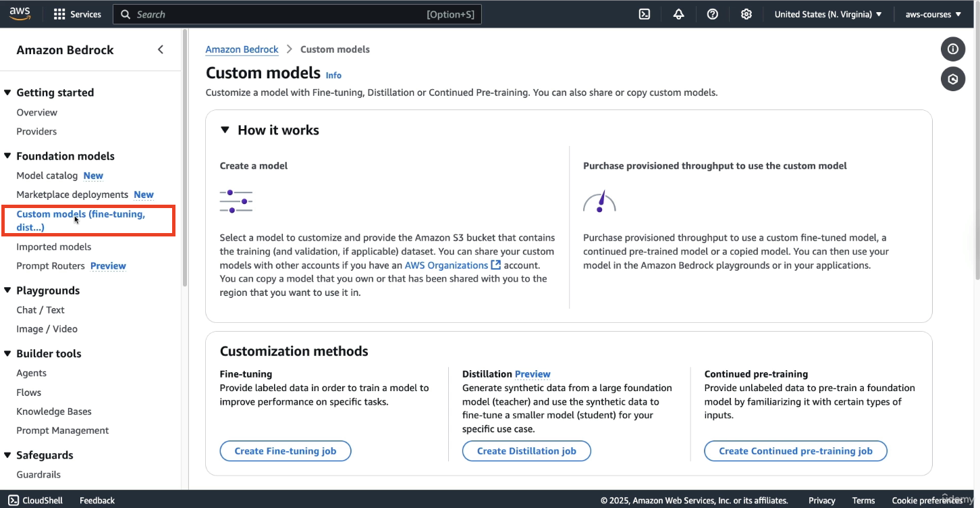The height and width of the screenshot is (508, 980).
Task: Click the New badge beside Model catalog
Action: point(93,176)
